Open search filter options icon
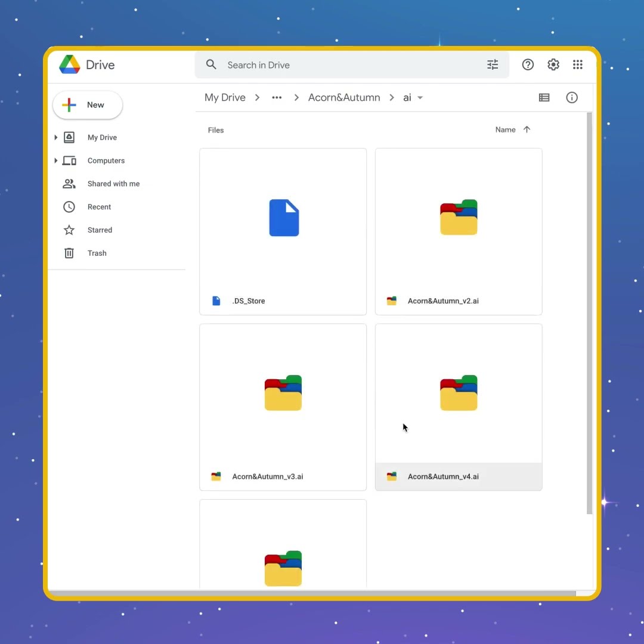Viewport: 644px width, 644px height. tap(493, 64)
